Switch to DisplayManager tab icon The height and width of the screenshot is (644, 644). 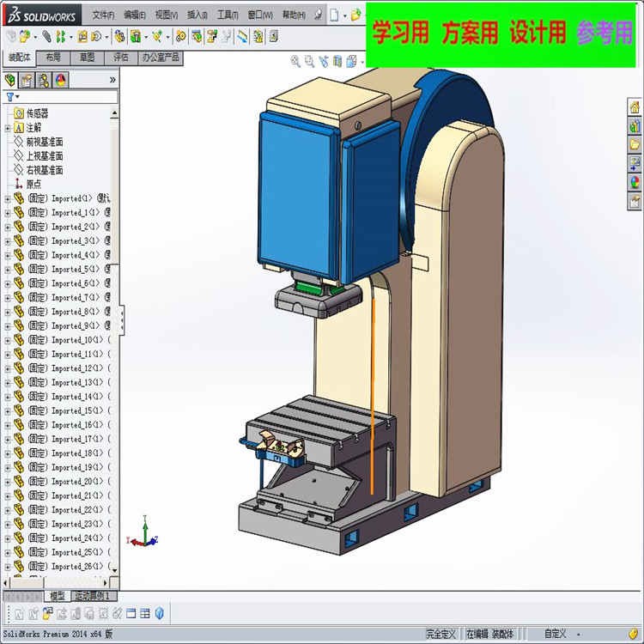60,80
